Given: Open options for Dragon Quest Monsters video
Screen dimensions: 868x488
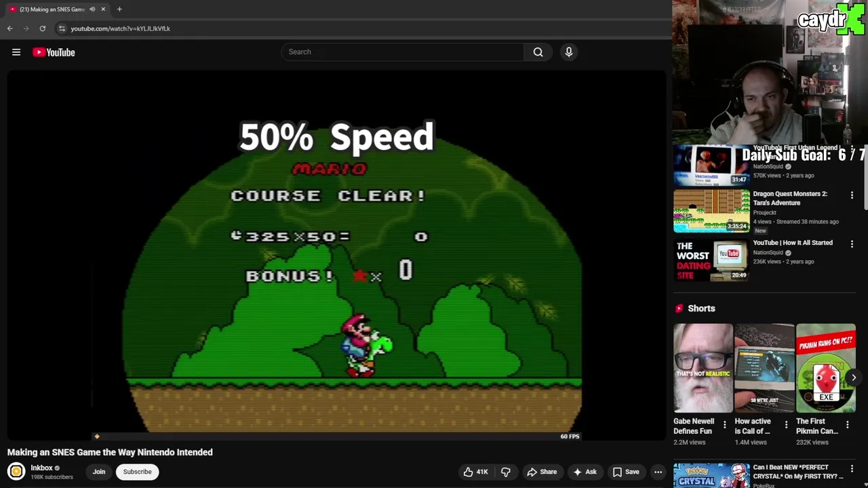Looking at the screenshot, I should (x=852, y=195).
